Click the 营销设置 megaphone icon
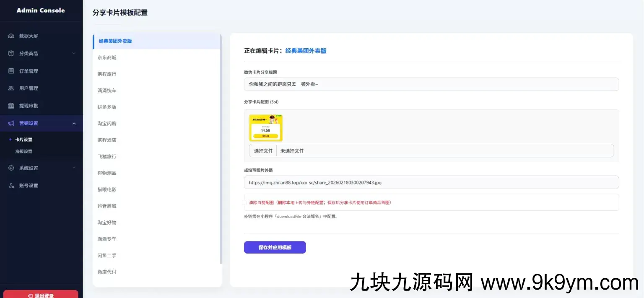Screen dimensions: 644x298 point(11,123)
